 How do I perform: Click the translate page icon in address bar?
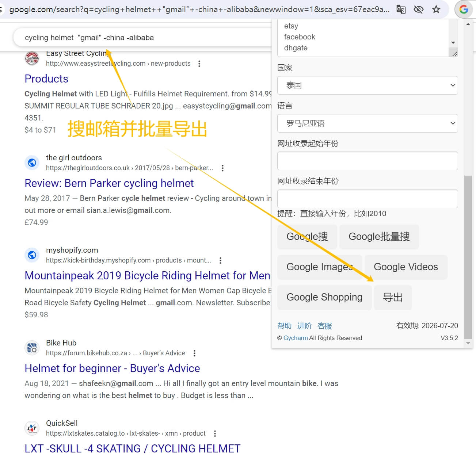click(x=401, y=9)
